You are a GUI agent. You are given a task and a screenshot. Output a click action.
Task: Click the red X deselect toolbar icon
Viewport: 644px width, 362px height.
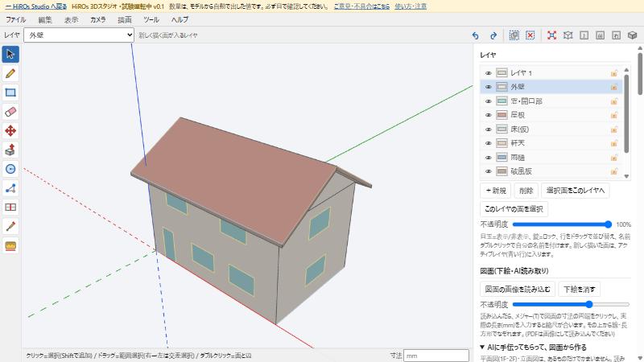point(530,35)
